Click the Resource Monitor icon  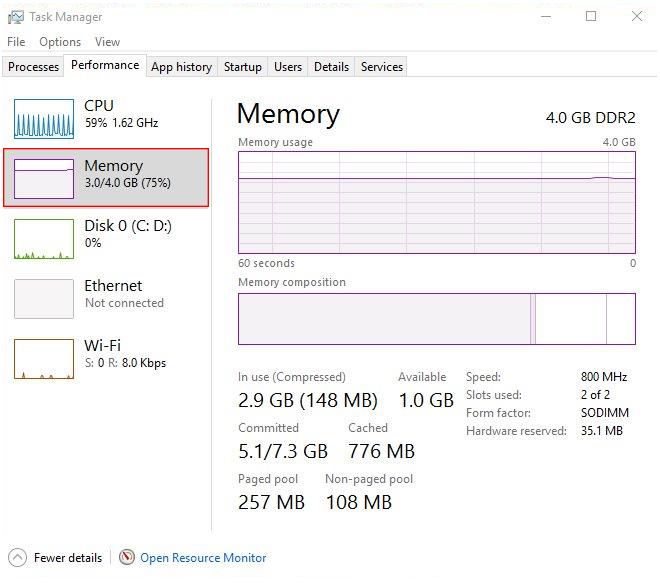[127, 558]
